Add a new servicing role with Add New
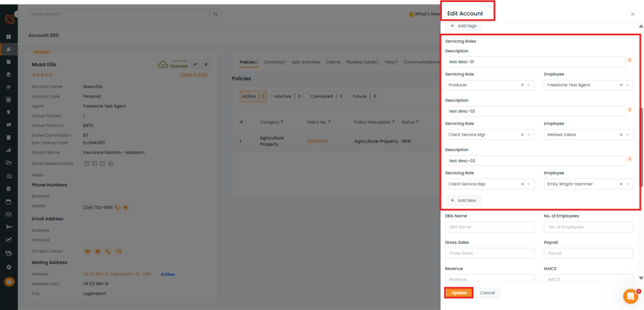Viewport: 644px width, 310px height. tap(464, 200)
